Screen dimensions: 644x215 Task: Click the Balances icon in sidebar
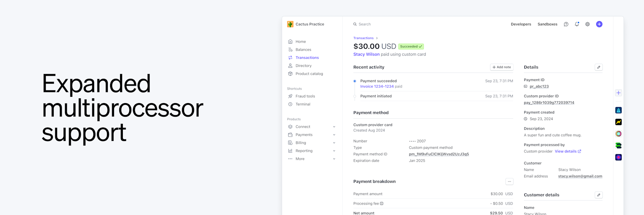[x=290, y=50]
